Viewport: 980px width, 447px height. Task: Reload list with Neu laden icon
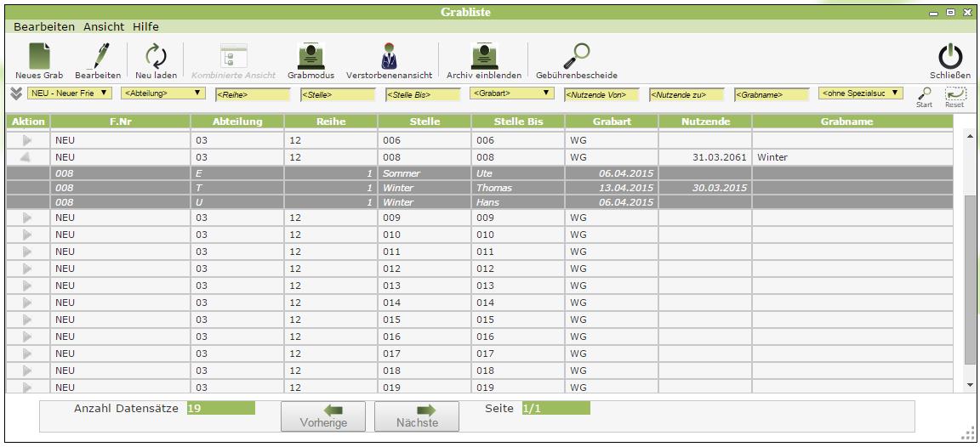[x=155, y=58]
